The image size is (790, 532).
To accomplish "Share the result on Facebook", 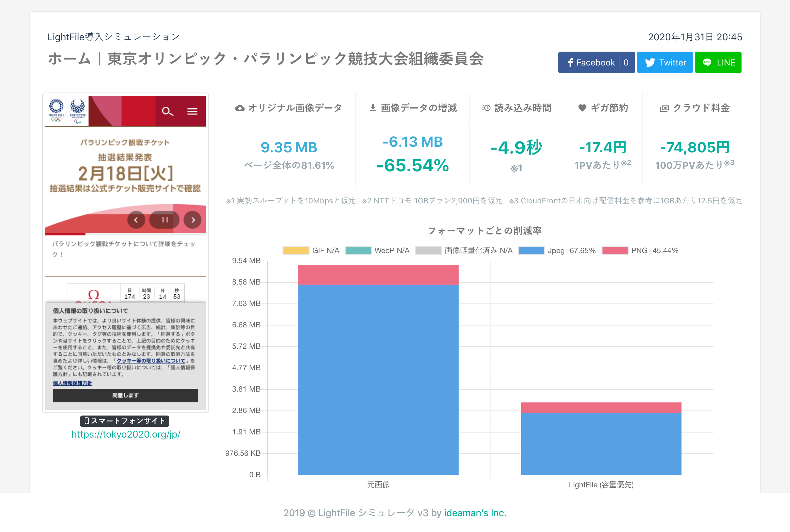I will click(x=596, y=62).
